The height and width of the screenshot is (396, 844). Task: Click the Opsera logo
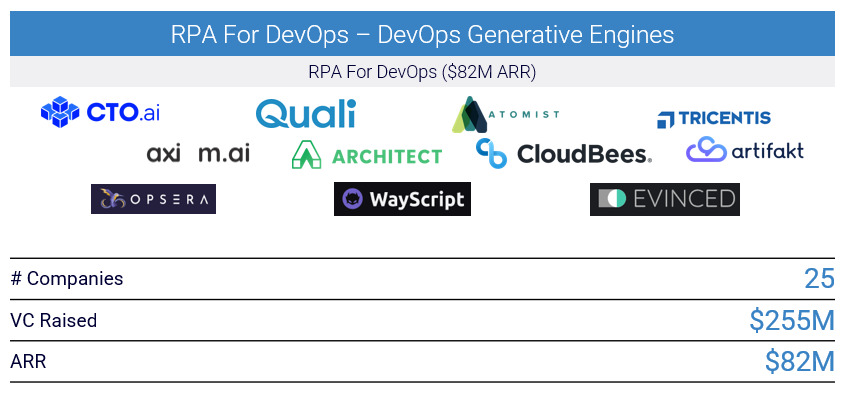point(153,199)
